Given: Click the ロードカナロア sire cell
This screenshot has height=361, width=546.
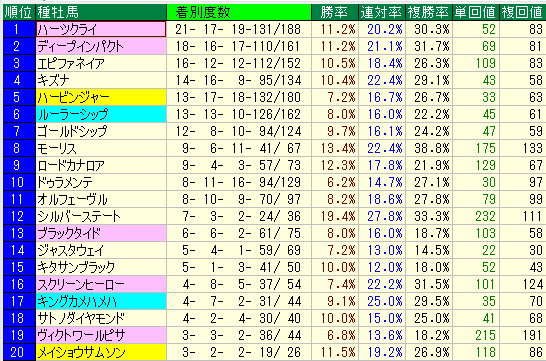Looking at the screenshot, I should (101, 165).
